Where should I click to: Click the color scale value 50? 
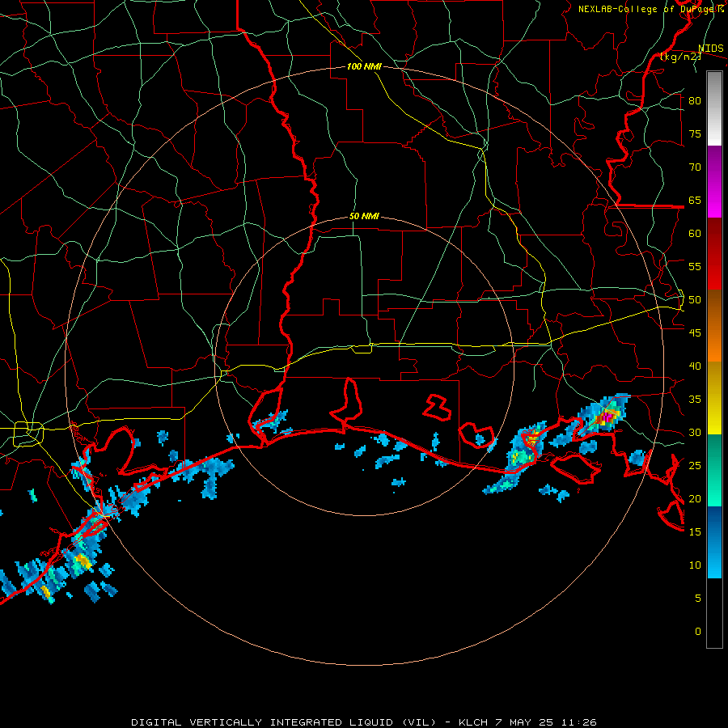pos(695,300)
